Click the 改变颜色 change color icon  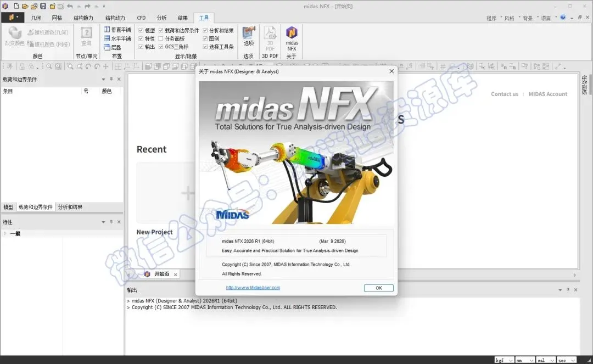[x=14, y=36]
